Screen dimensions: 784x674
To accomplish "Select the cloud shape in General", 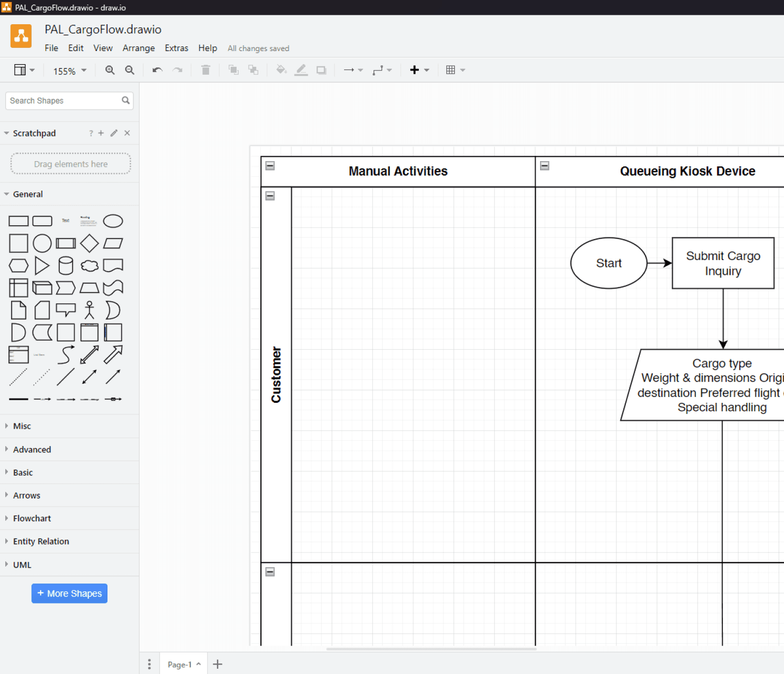I will [89, 266].
